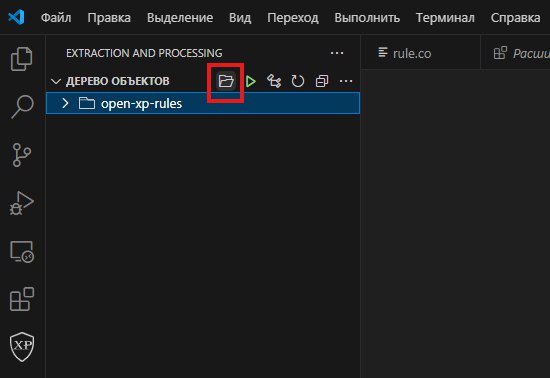
Task: Switch to the Расши... extensions tab
Action: [516, 53]
